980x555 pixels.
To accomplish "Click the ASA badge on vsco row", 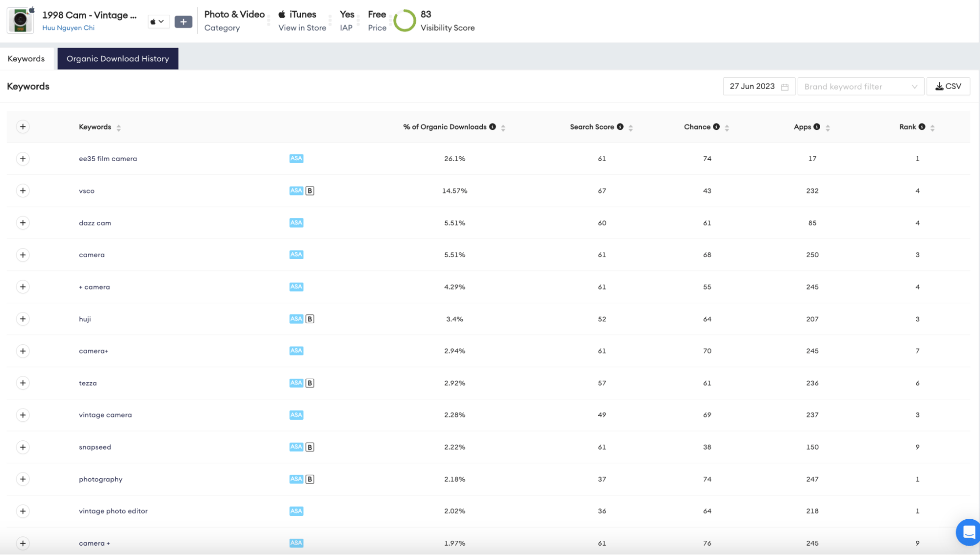I will [296, 191].
